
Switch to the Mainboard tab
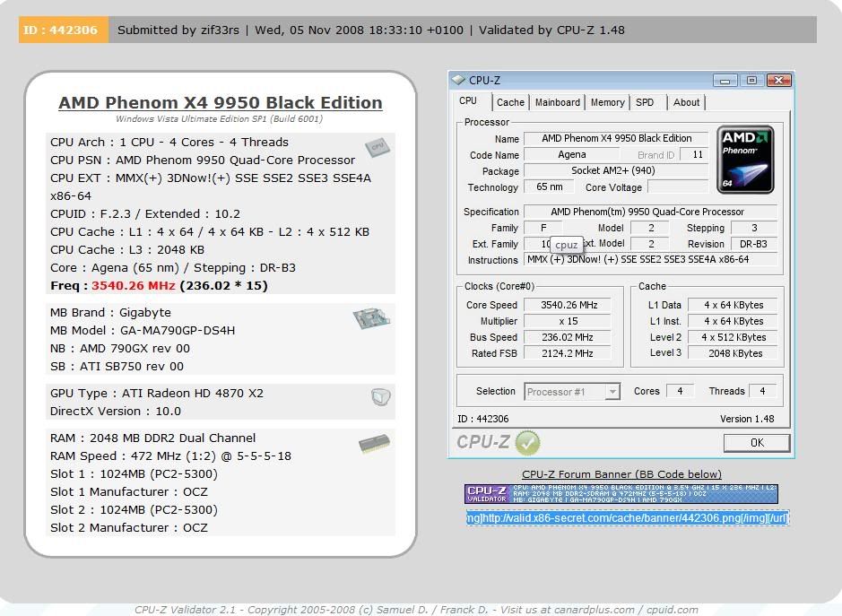[558, 102]
